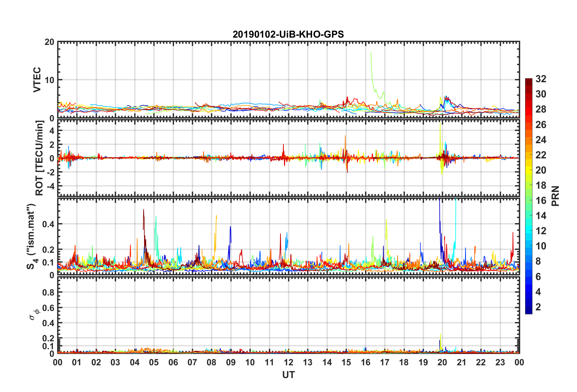Screen dimensions: 577x392
Task: Click colorbar tick value 32
Action: point(541,79)
